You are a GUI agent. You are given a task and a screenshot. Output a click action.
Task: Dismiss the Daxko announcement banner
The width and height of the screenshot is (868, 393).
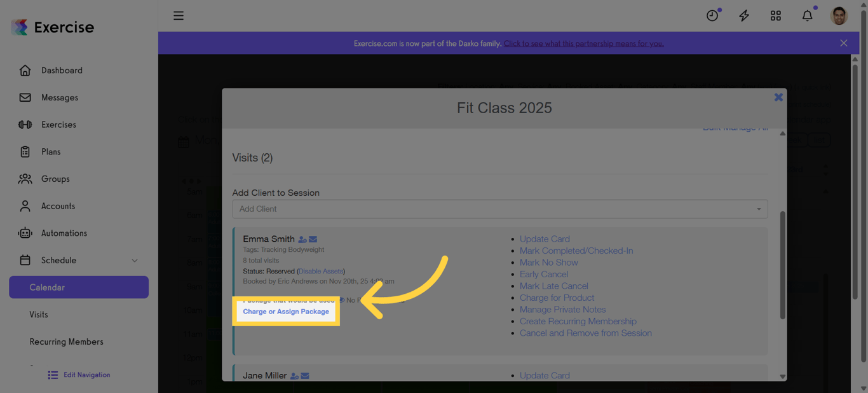click(844, 43)
